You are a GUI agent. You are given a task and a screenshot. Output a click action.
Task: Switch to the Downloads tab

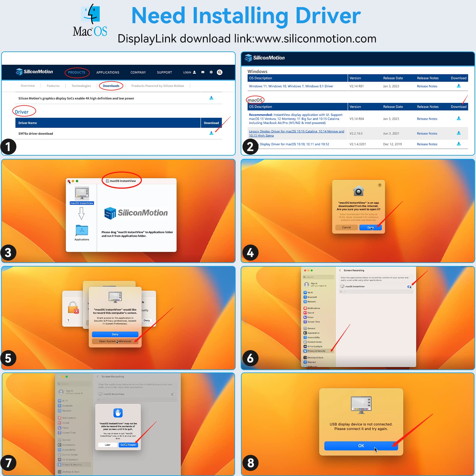coord(111,86)
